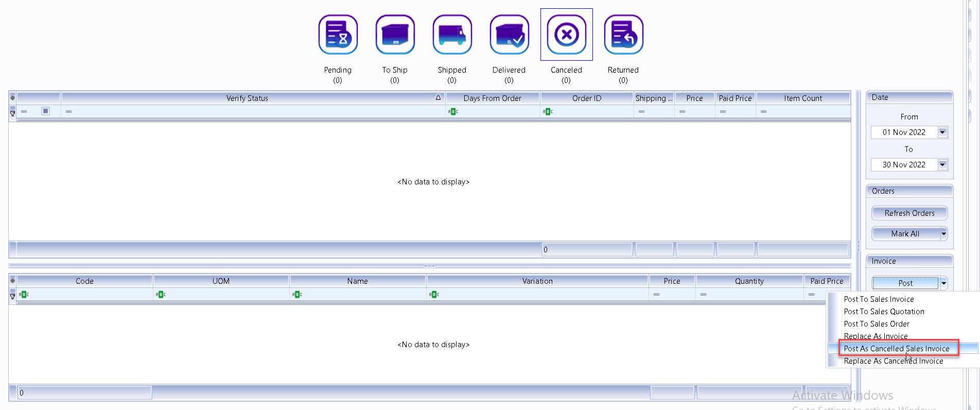Click the Code column filter ABC icon
This screenshot has width=980, height=410.
(24, 295)
